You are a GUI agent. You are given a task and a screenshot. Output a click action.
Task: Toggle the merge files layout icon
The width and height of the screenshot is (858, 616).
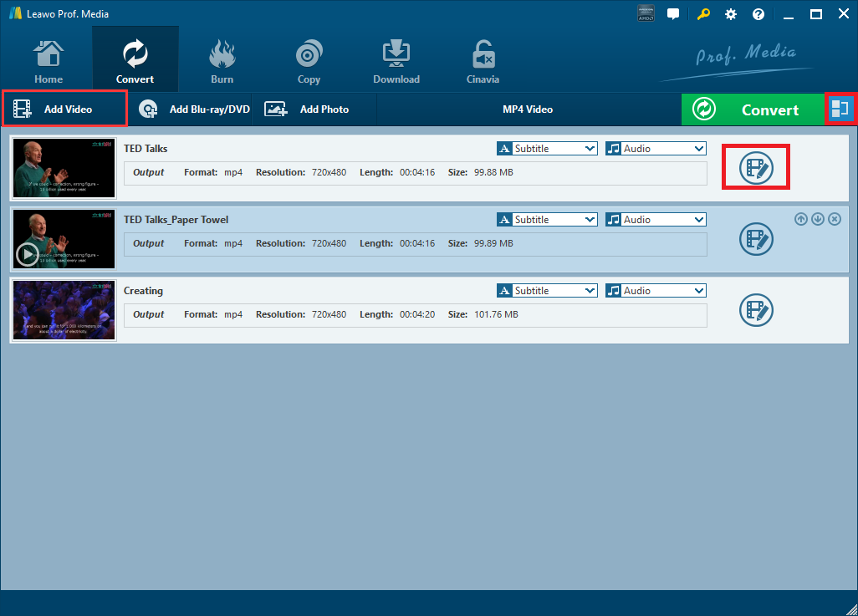click(840, 109)
